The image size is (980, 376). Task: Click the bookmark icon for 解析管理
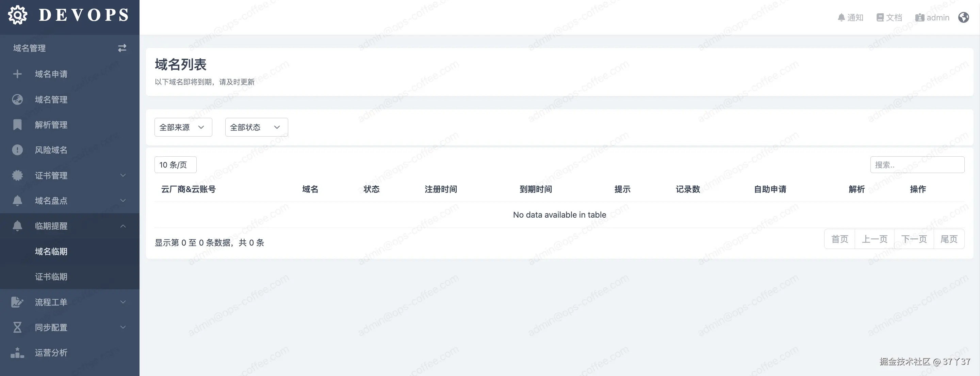coord(17,125)
